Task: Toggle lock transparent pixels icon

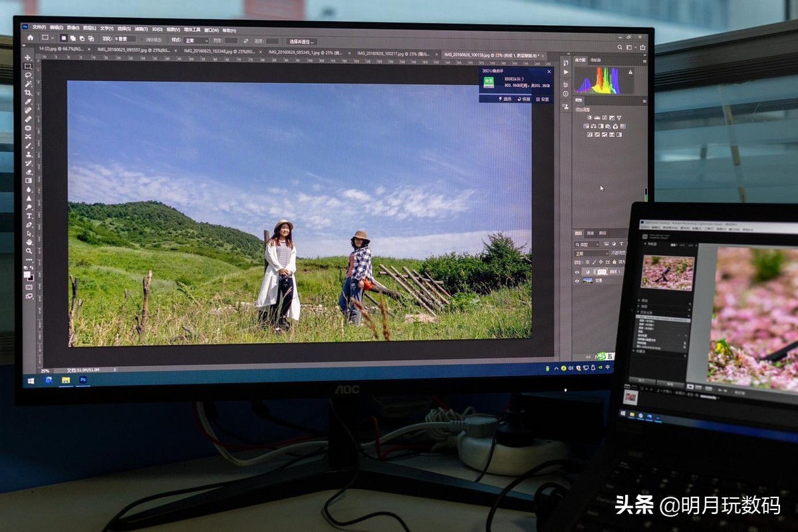Action: 587,262
